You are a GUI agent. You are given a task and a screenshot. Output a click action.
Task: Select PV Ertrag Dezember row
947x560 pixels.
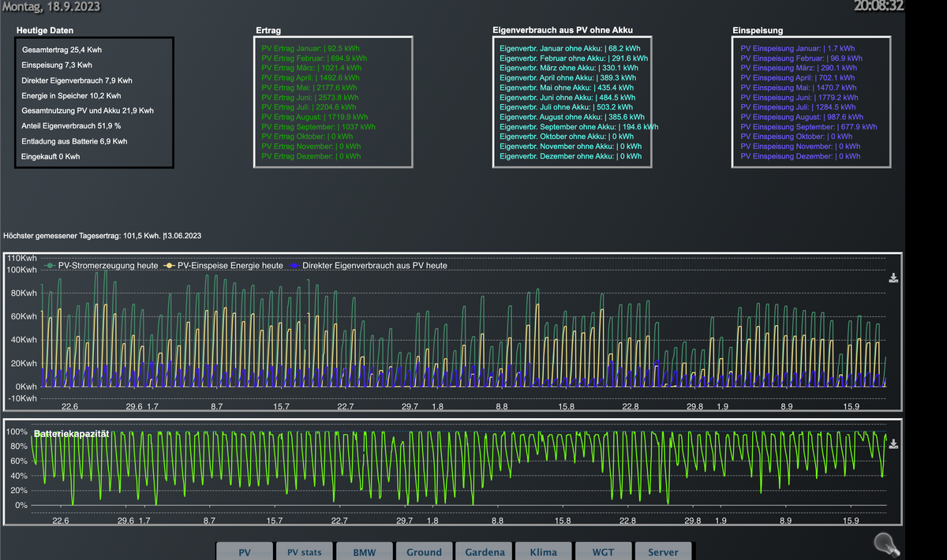312,156
